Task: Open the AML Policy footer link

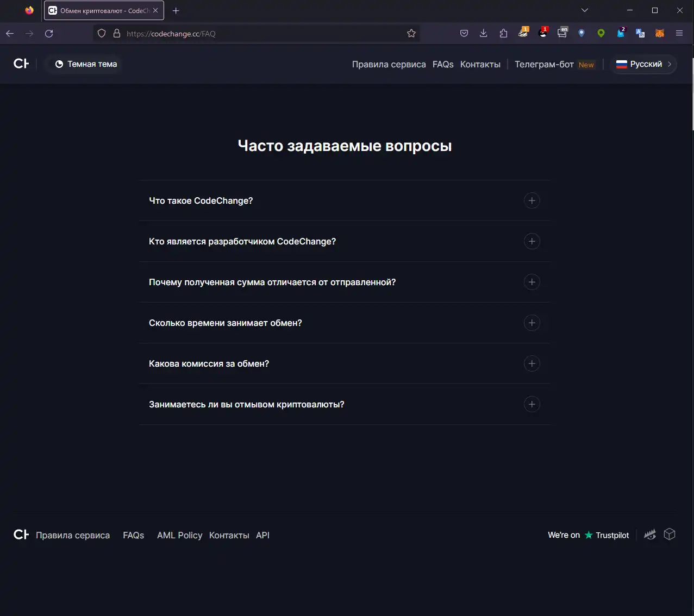Action: (x=180, y=535)
